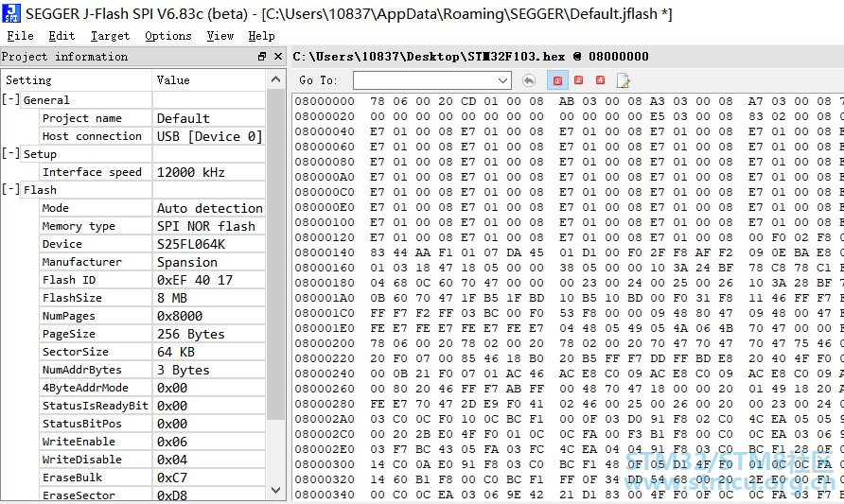The height and width of the screenshot is (504, 844).
Task: Open the Target menu
Action: click(x=110, y=36)
